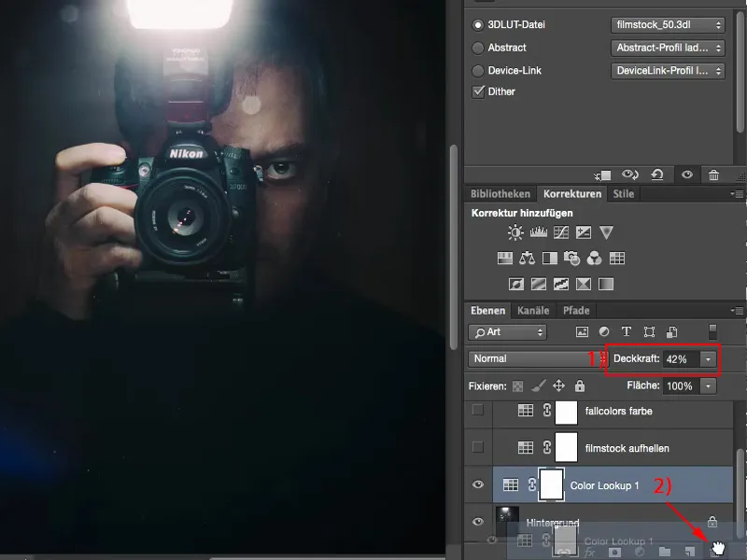747x560 pixels.
Task: Add a Channel Mixer adjustment
Action: [x=594, y=259]
